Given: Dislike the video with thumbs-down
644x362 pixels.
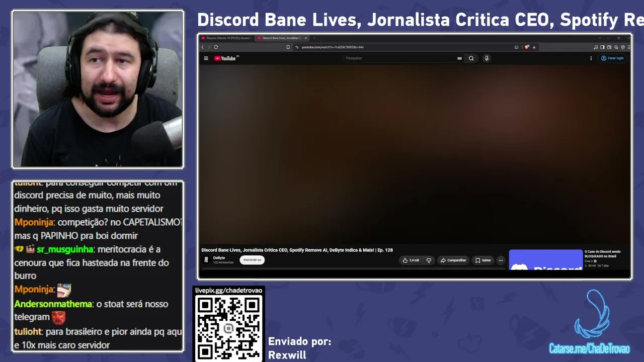Looking at the screenshot, I should coord(429,260).
